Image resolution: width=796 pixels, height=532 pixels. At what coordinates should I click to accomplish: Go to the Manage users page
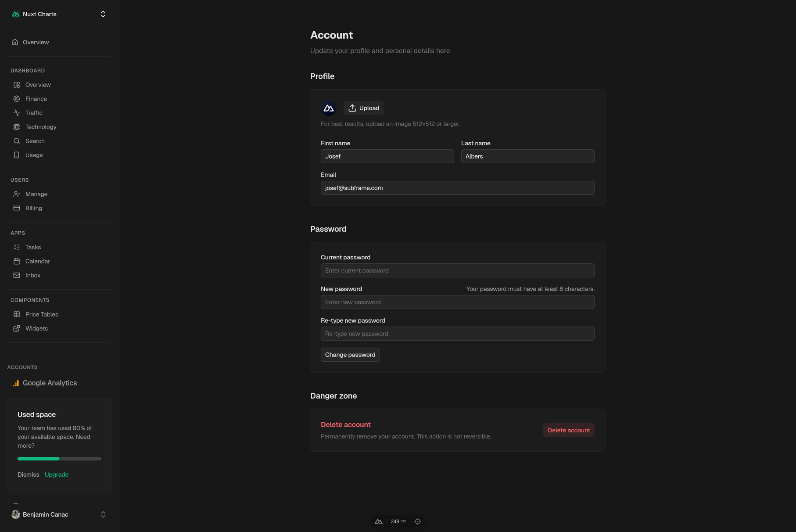click(36, 194)
